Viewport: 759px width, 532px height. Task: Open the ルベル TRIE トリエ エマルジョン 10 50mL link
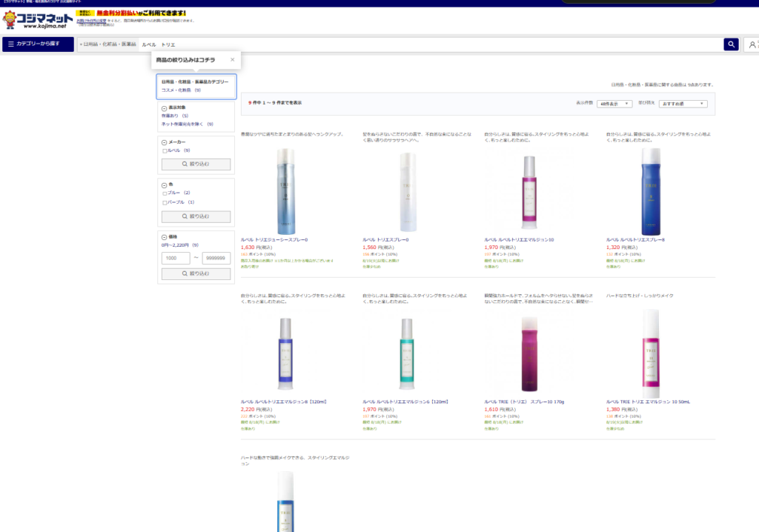click(x=648, y=402)
